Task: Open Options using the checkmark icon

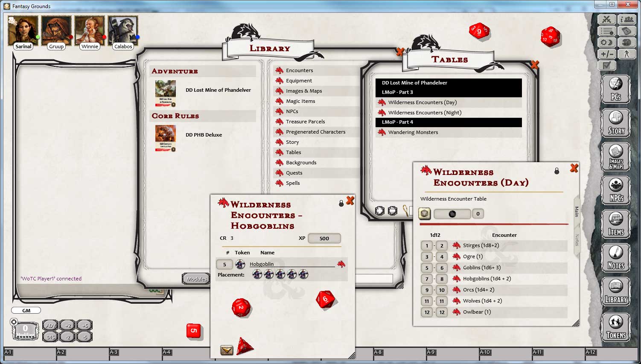Action: click(x=606, y=65)
